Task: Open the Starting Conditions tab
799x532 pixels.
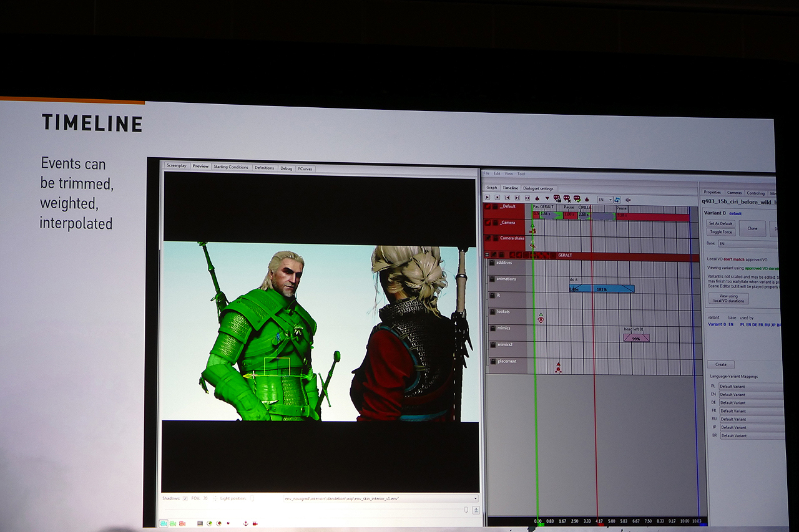Action: [231, 167]
